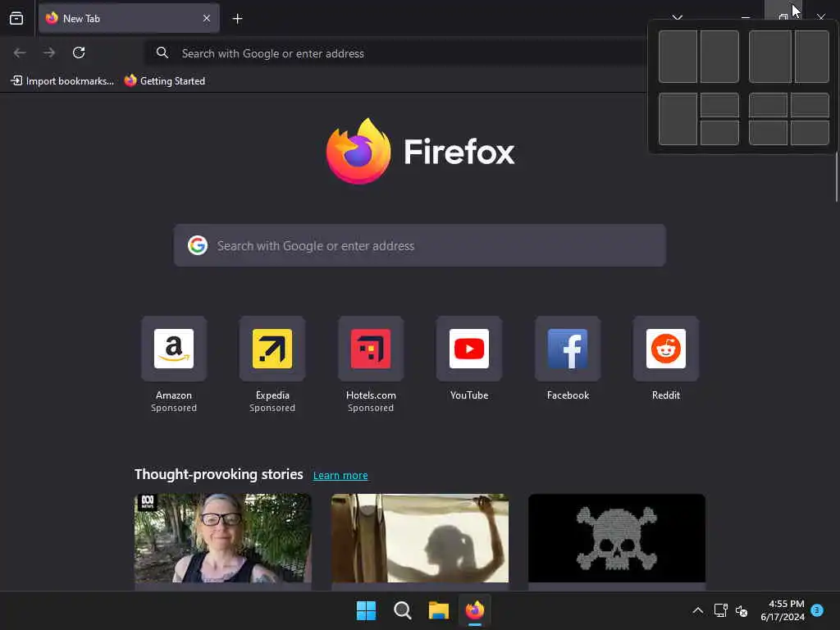The image size is (840, 630).
Task: Select the New Tab tab
Action: tap(129, 18)
